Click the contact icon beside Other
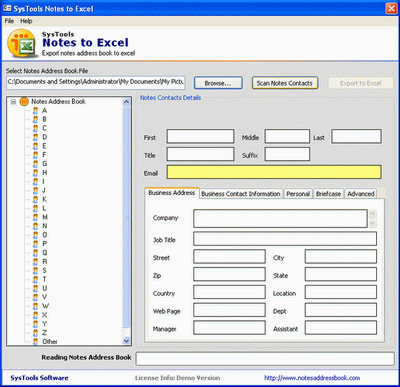The height and width of the screenshot is (387, 400). (36, 342)
